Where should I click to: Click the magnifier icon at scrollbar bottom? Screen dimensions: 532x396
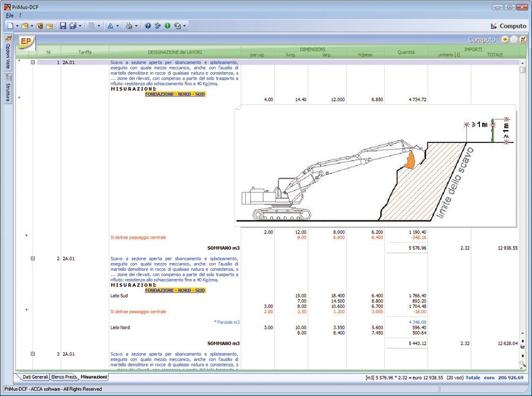523,364
